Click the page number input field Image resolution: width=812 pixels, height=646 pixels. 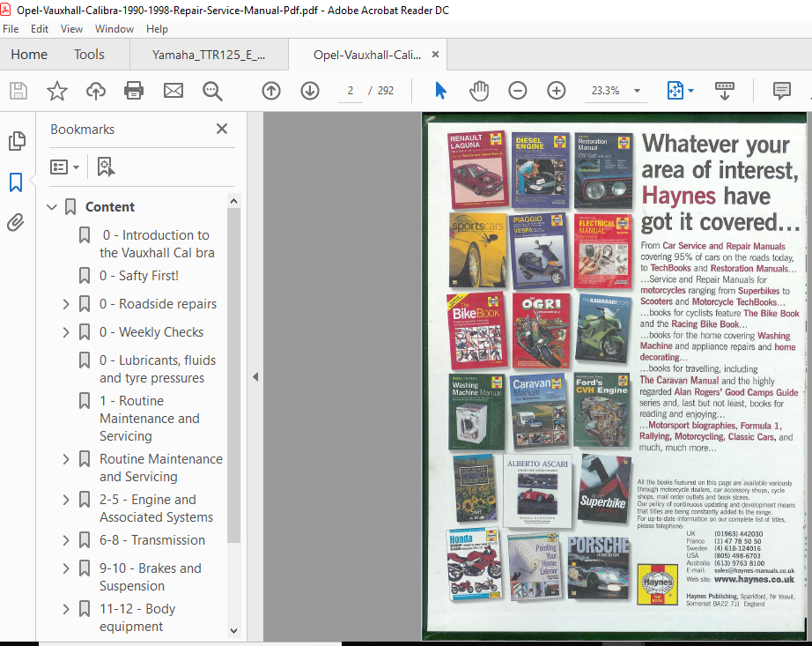351,91
